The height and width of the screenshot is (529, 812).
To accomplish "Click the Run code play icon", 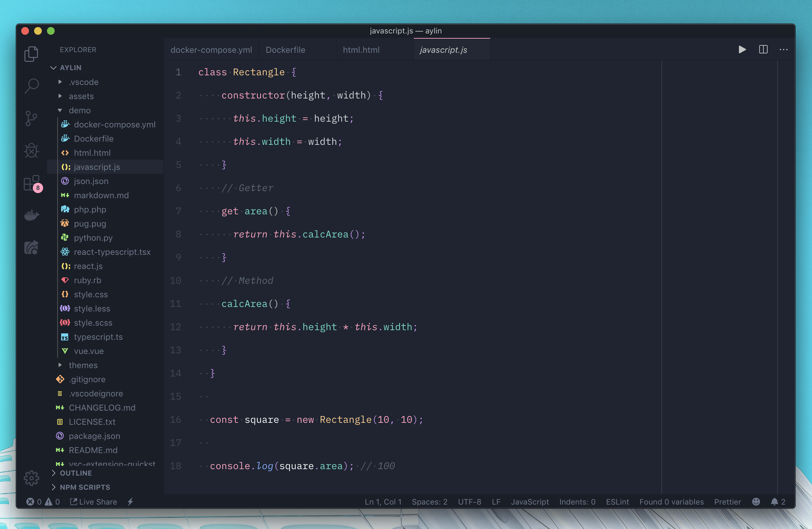I will (x=742, y=50).
